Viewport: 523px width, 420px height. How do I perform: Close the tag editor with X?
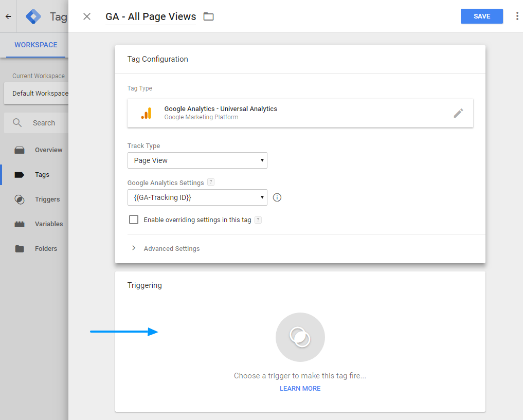(x=87, y=16)
